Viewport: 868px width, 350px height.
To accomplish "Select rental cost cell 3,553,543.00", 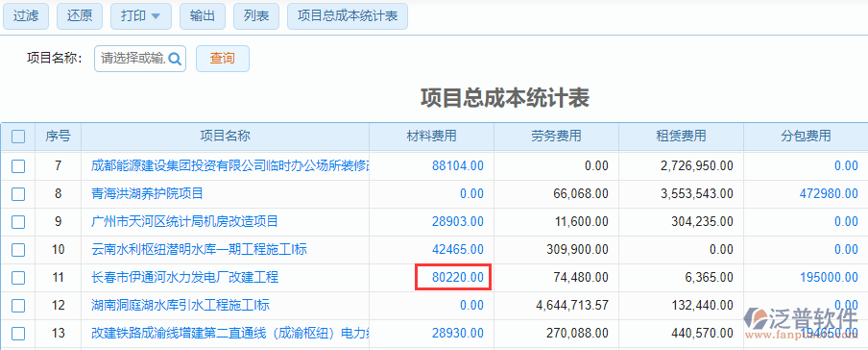I will [681, 193].
